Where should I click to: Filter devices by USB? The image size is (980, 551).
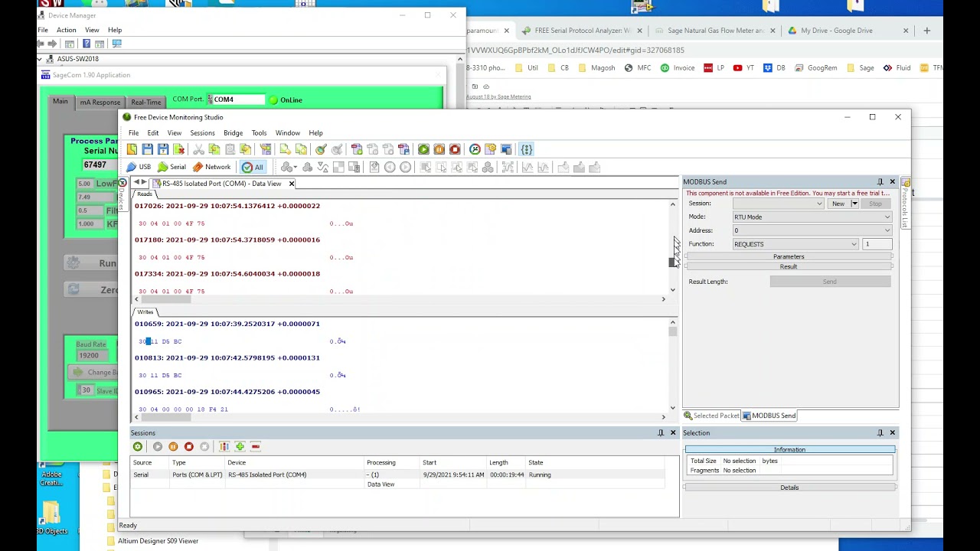point(139,167)
